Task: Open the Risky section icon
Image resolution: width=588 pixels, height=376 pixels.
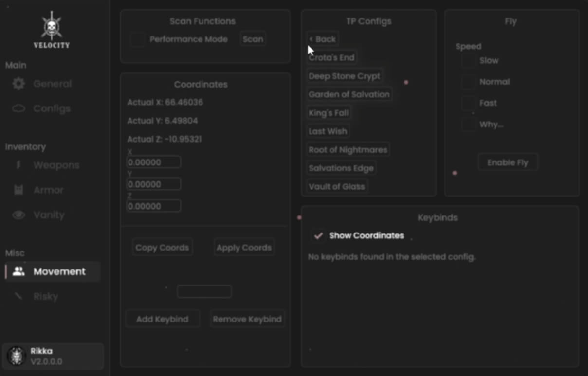Action: tap(18, 296)
